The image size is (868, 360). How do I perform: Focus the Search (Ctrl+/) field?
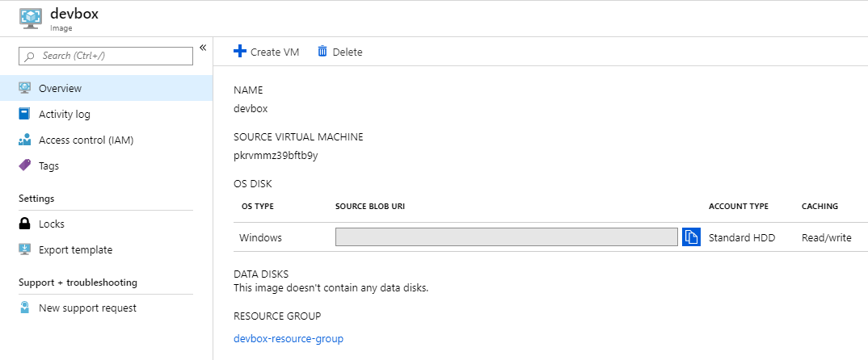pos(106,56)
